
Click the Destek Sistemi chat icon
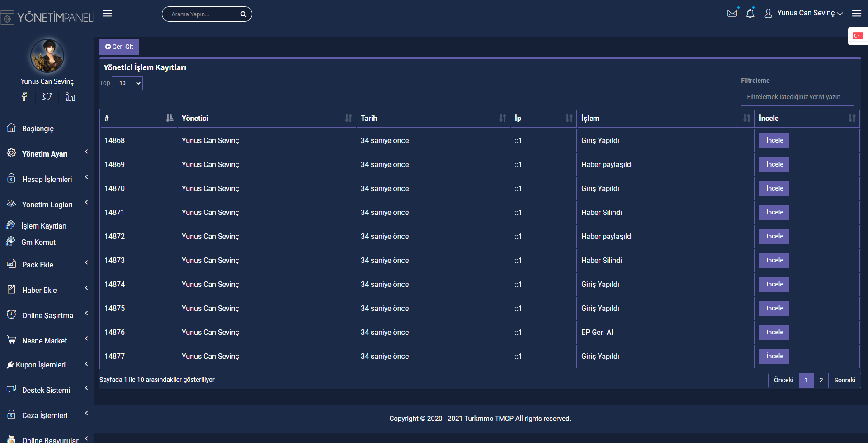[11, 389]
